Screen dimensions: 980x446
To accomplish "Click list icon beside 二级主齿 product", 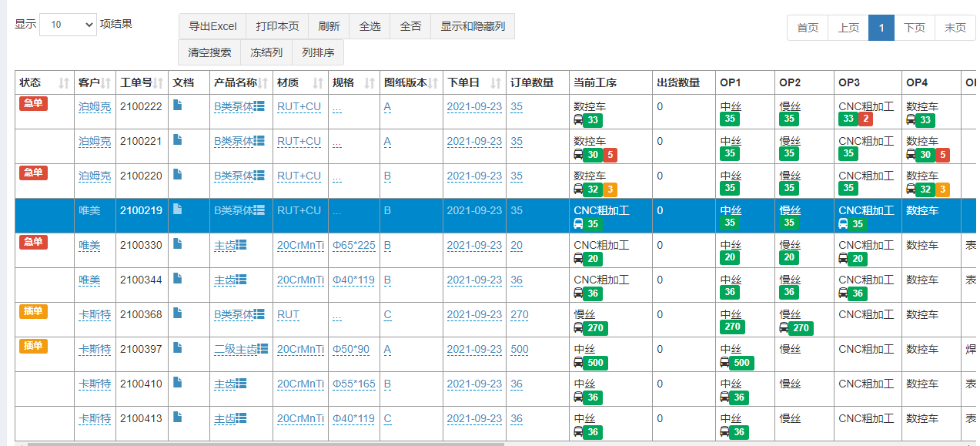I will 263,349.
